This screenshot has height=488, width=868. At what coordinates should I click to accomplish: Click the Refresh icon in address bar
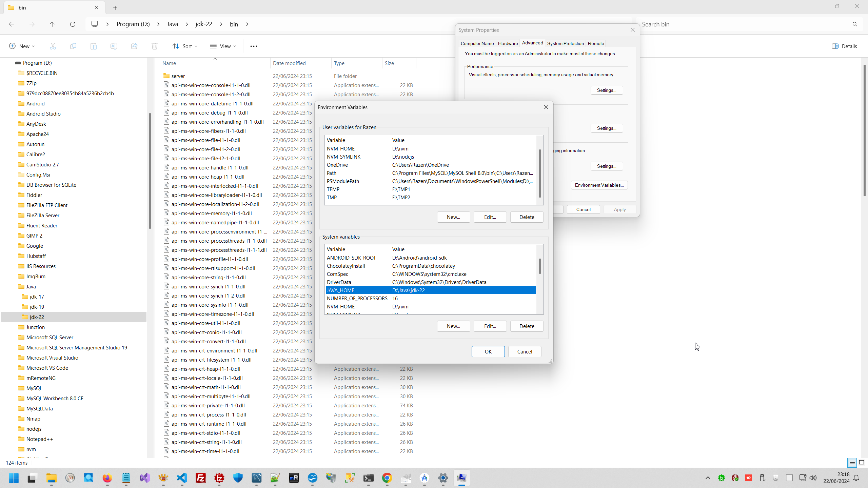coord(73,24)
